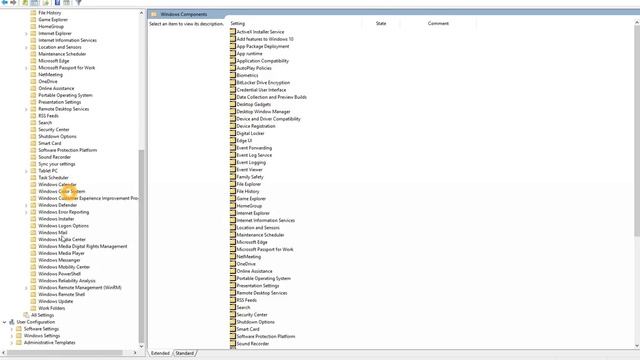Screen dimensions: 640x360
Task: Click folder icon beside Family Safety
Action: point(233,177)
